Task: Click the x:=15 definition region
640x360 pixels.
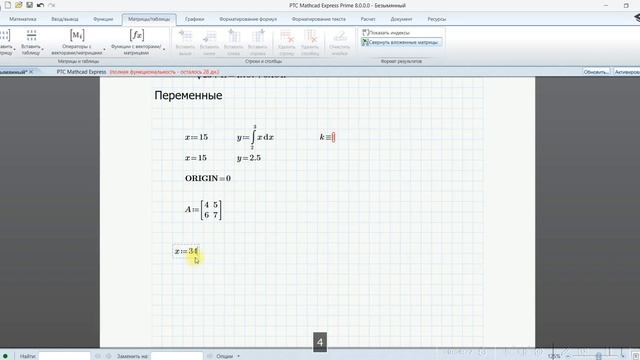Action: (196, 137)
